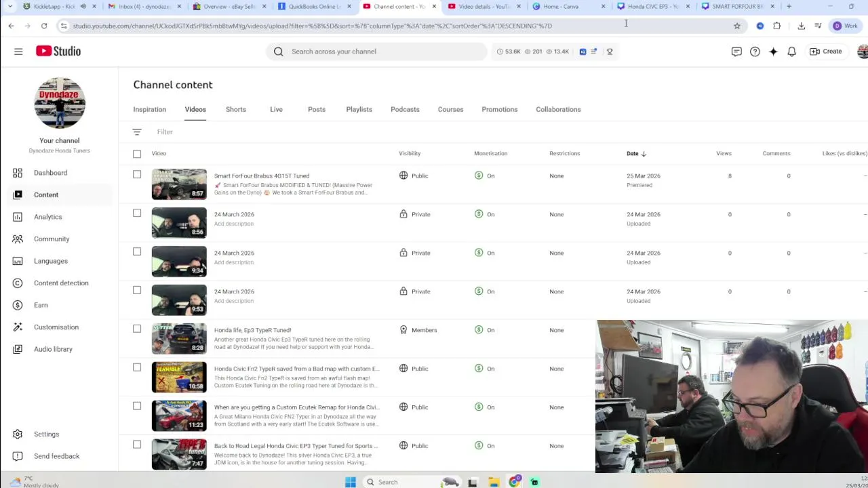Image resolution: width=868 pixels, height=488 pixels.
Task: Open the notifications bell
Action: (x=791, y=52)
